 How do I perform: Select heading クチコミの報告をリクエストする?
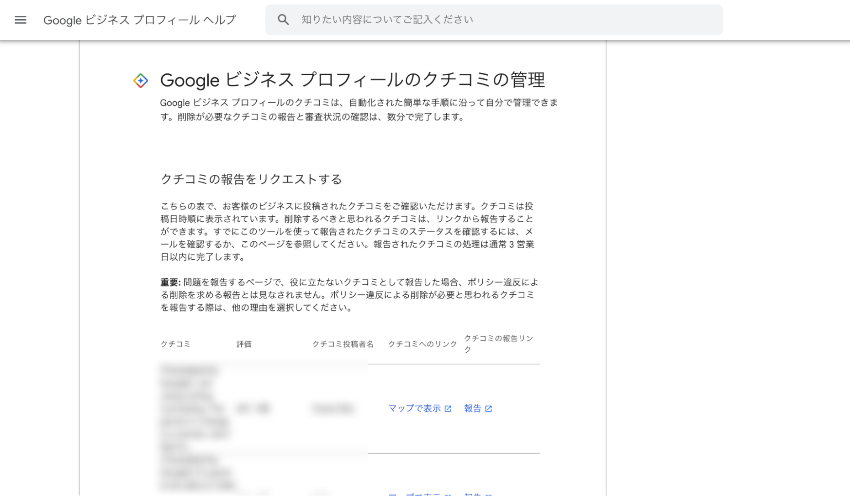(x=251, y=179)
